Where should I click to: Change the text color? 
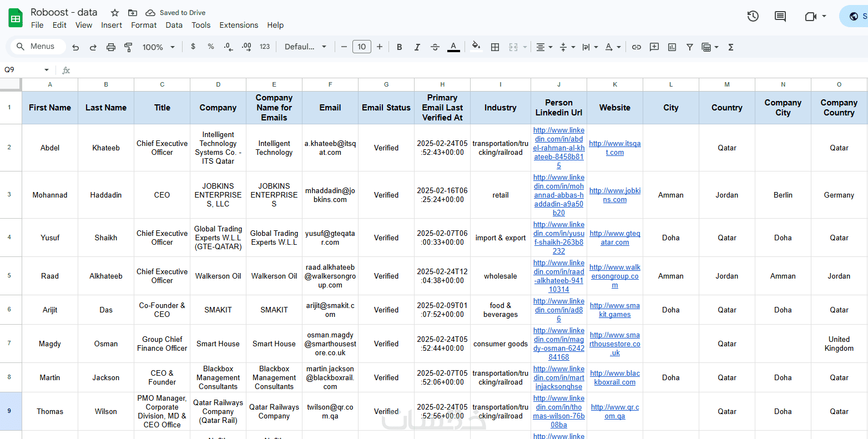(453, 47)
